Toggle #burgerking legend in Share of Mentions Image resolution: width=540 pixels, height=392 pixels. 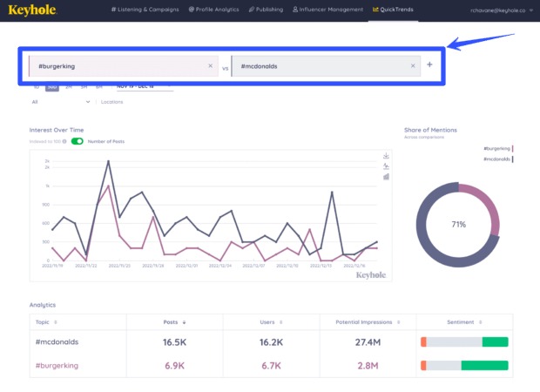tap(496, 149)
